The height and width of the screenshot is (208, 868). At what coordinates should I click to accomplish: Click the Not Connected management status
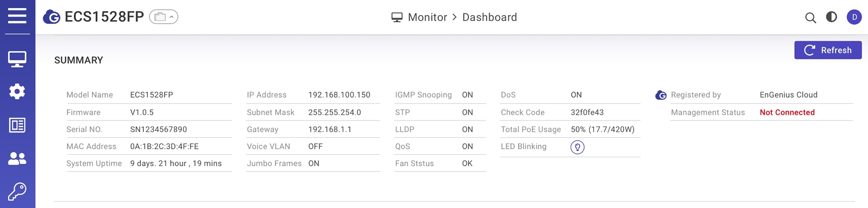(787, 112)
